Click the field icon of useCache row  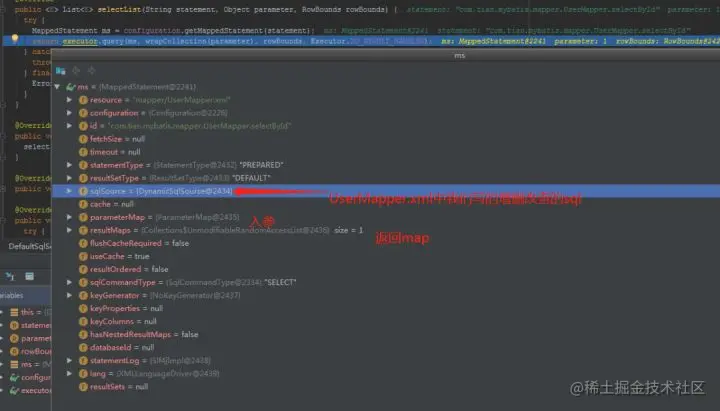[x=83, y=256]
